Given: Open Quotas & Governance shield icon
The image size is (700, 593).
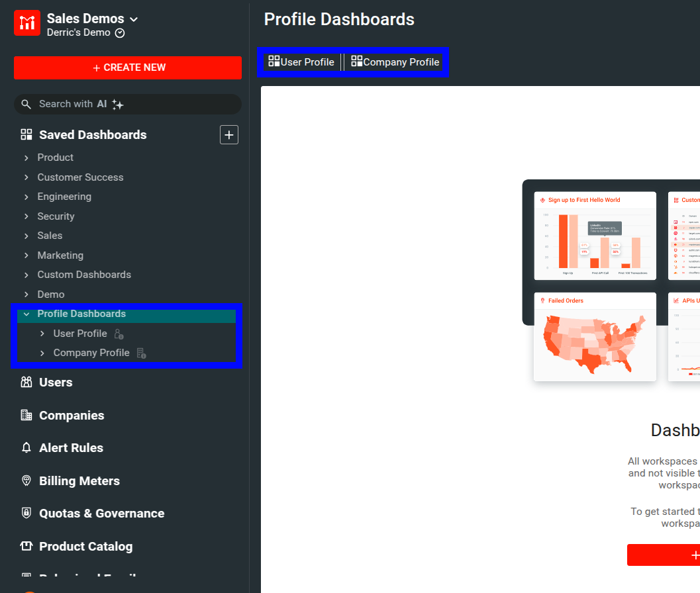Looking at the screenshot, I should pos(26,513).
